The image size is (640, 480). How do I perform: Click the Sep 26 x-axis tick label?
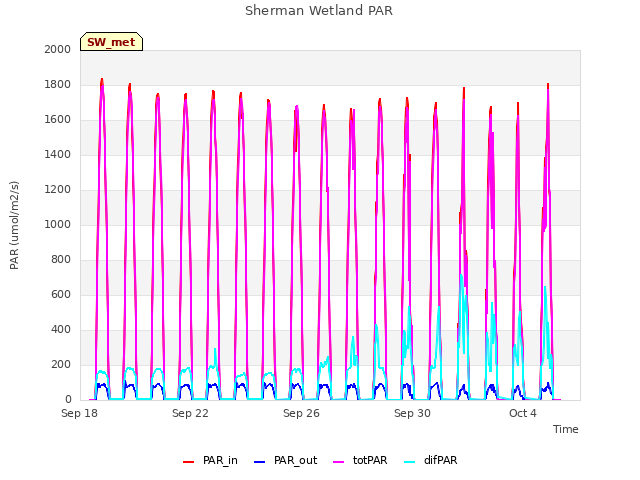coord(301,413)
